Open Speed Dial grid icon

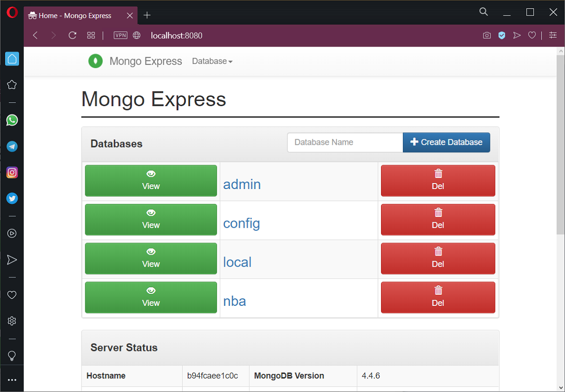91,35
